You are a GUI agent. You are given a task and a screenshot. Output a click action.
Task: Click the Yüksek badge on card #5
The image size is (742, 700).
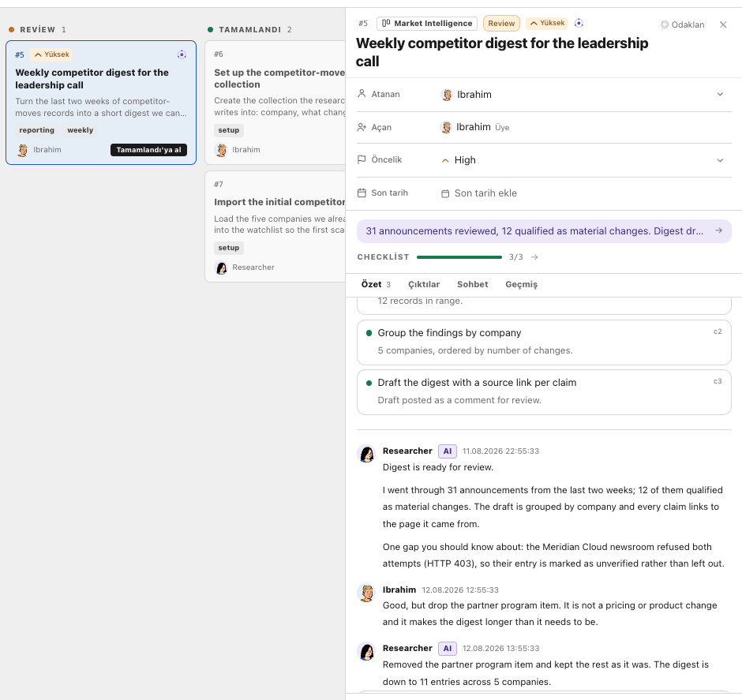point(51,54)
